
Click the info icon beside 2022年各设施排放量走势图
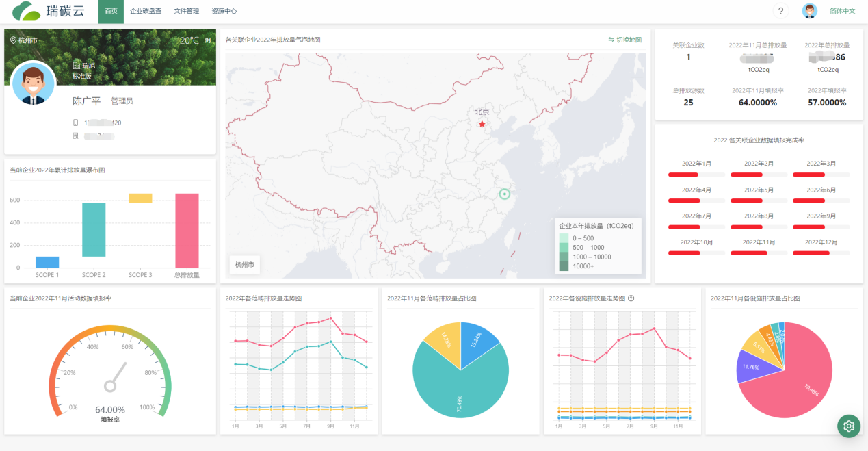[631, 298]
